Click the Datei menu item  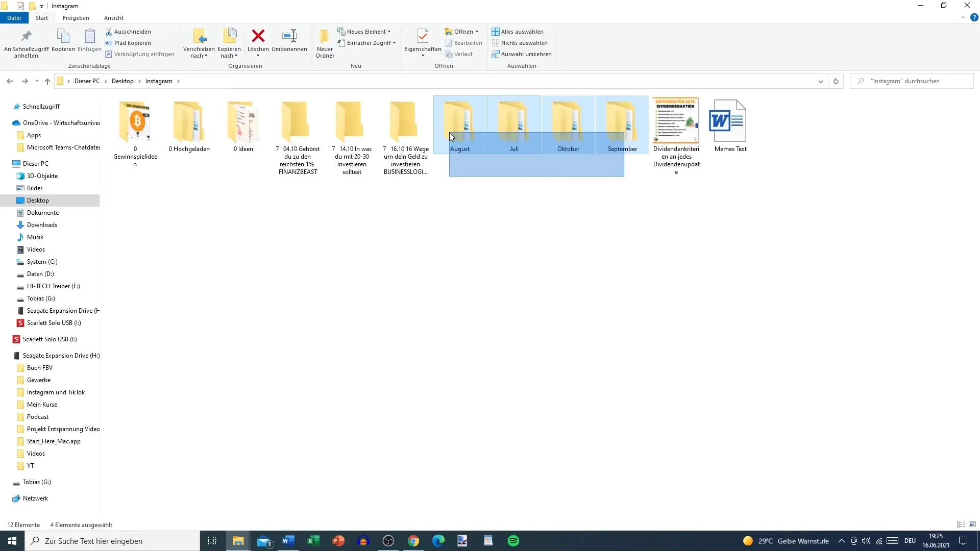coord(13,17)
